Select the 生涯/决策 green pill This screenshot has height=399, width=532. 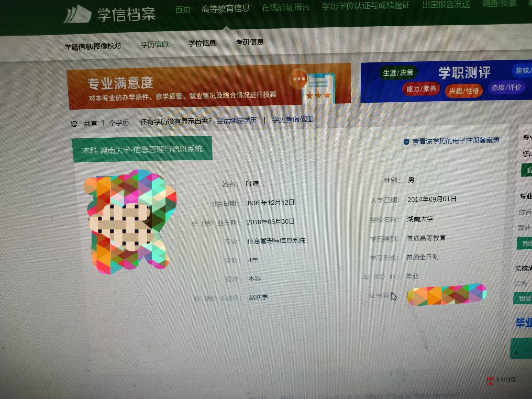click(x=398, y=73)
